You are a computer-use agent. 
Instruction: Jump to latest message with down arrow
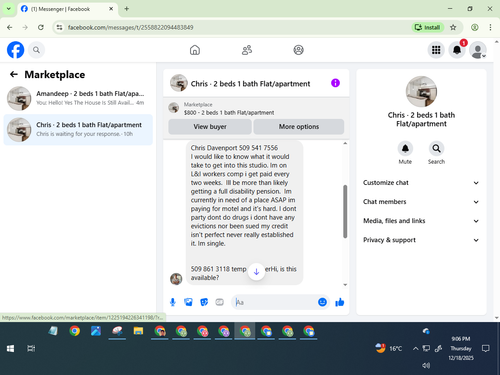256,272
